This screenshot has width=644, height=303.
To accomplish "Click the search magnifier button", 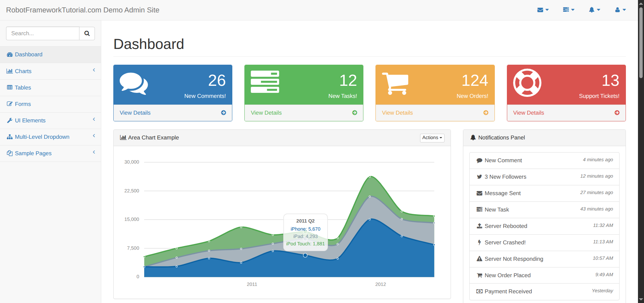I will 87,34.
